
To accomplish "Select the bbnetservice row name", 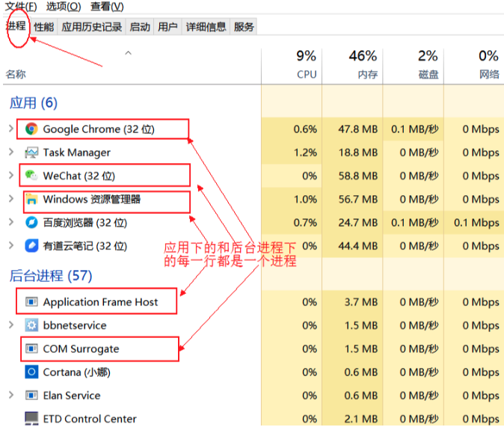I will (x=75, y=325).
